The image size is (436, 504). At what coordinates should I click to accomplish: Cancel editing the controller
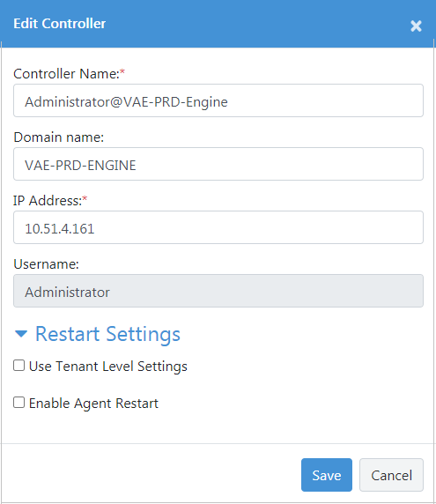point(391,475)
